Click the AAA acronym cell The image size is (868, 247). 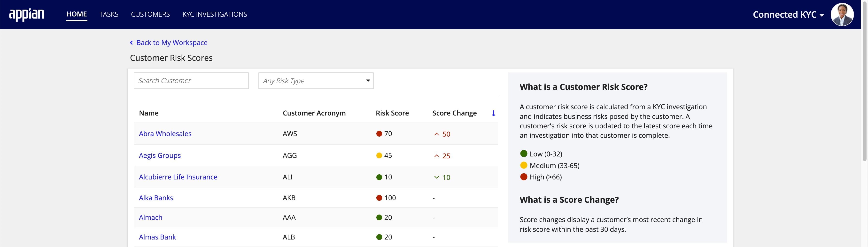[x=289, y=218]
